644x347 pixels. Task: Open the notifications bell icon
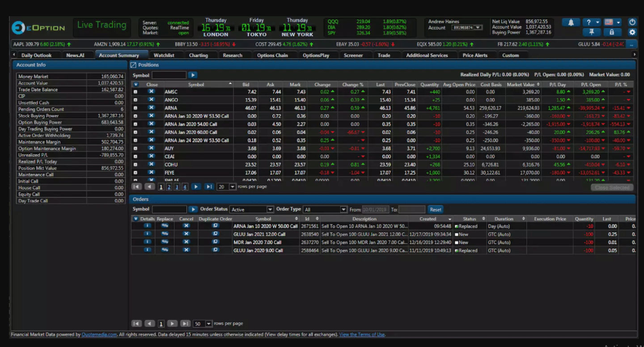[x=571, y=22]
